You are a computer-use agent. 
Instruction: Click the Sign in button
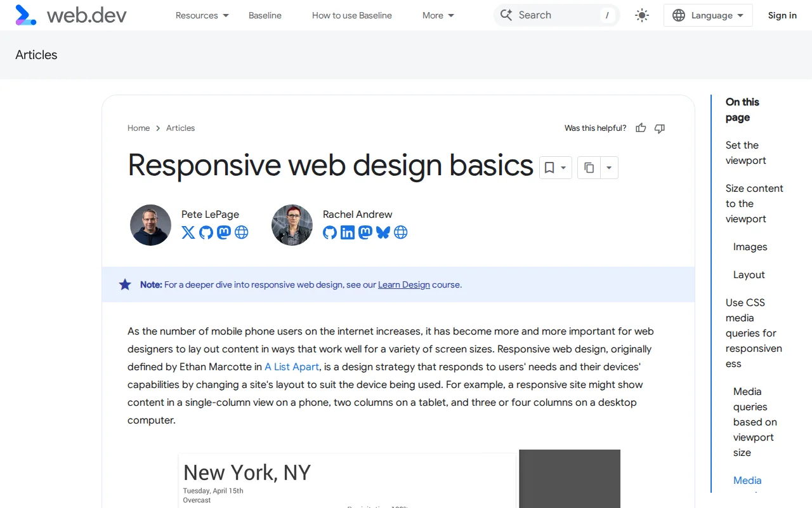pyautogui.click(x=782, y=15)
